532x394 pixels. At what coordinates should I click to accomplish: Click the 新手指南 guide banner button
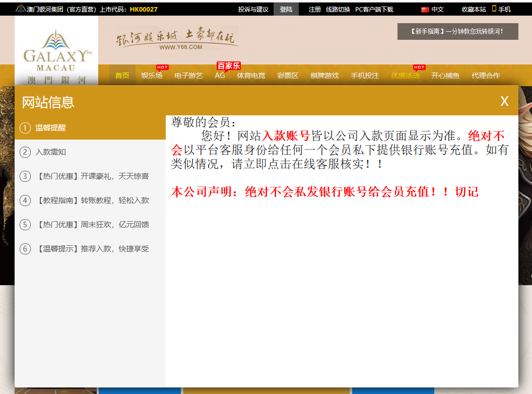(458, 31)
